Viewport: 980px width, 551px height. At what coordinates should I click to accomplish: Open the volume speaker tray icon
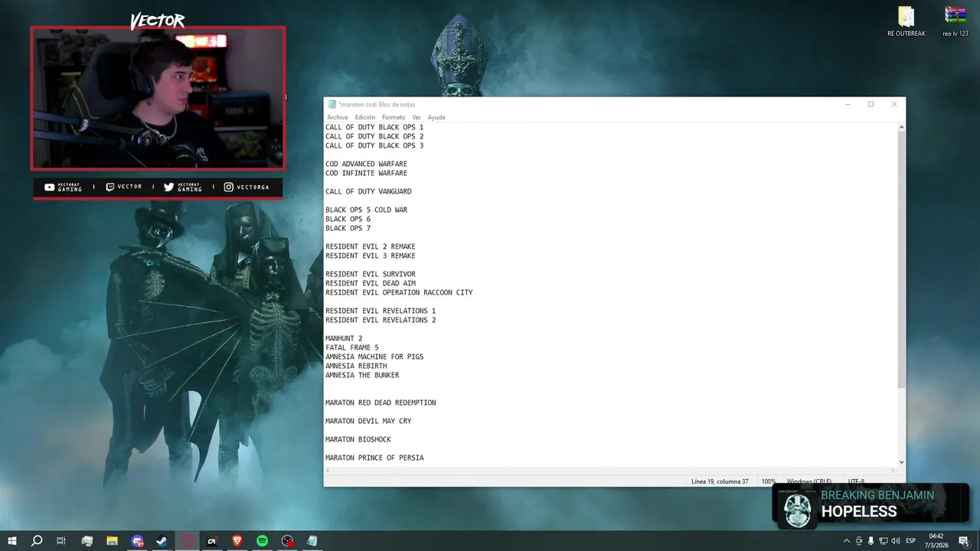[896, 541]
